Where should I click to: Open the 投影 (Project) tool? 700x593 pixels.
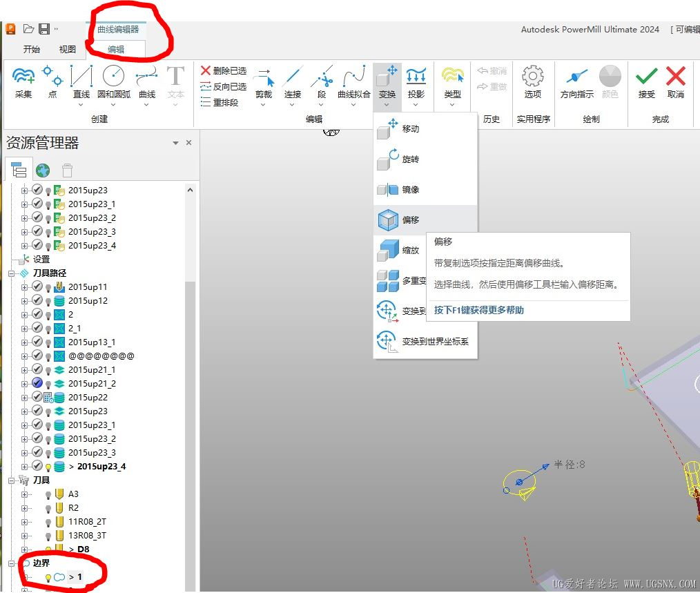tap(416, 83)
